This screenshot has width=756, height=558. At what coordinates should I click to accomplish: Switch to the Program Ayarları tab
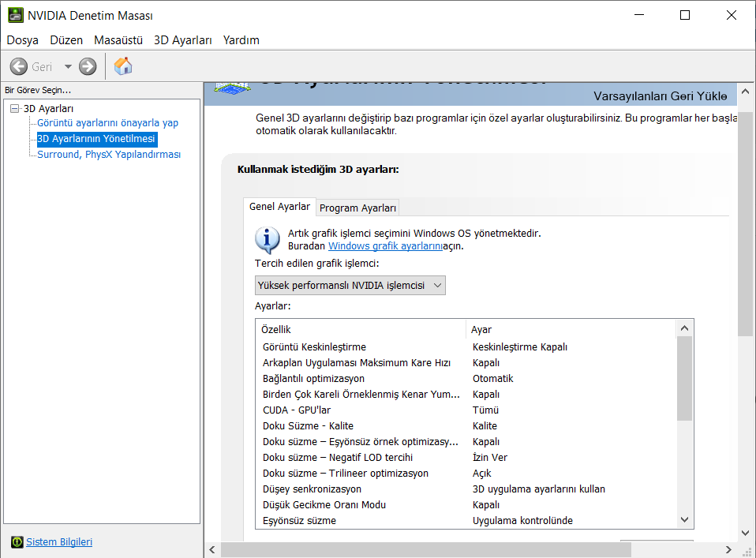(x=357, y=208)
